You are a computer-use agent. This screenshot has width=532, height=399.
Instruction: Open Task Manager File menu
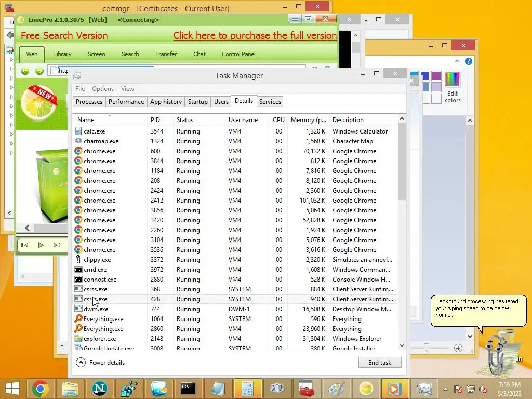[80, 88]
